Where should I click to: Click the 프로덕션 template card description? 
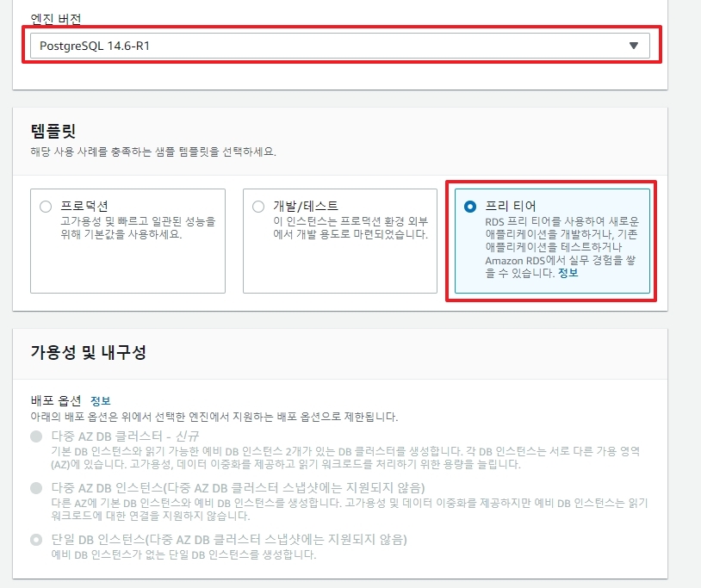138,228
